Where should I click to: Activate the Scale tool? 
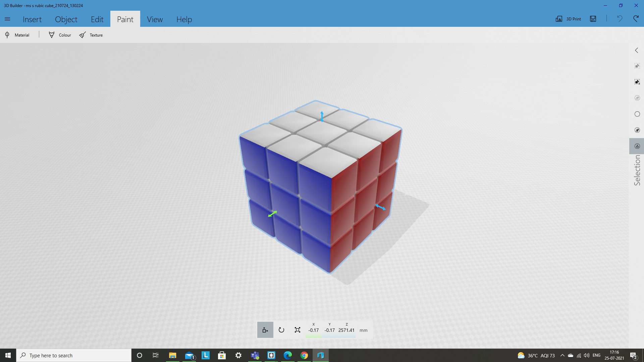point(297,330)
